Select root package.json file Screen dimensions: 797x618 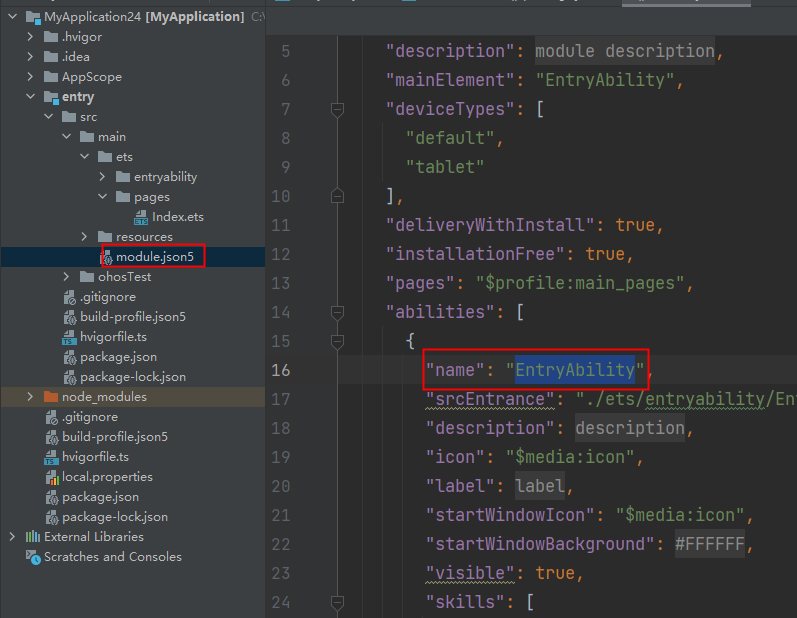coord(100,497)
